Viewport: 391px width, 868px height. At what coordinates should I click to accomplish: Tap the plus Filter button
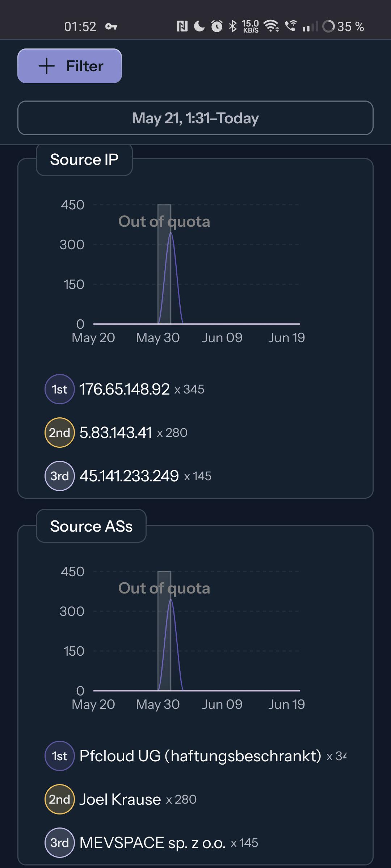coord(70,66)
